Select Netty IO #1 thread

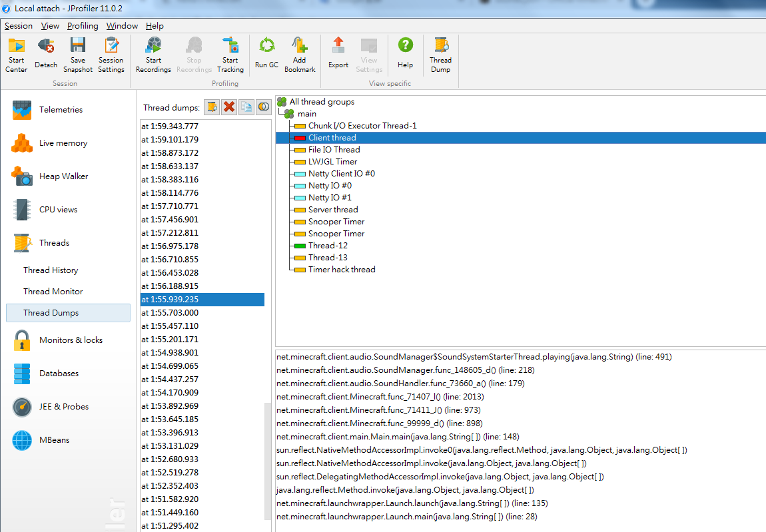[x=330, y=197]
